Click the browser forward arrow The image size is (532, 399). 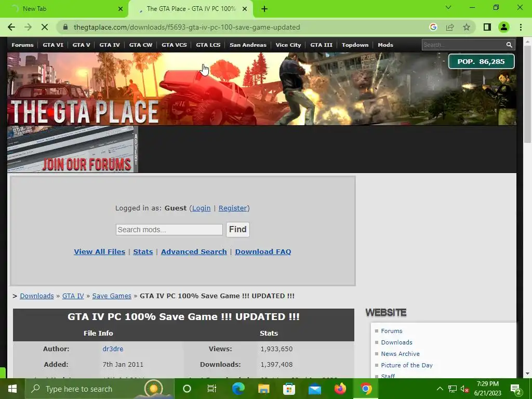[28, 27]
